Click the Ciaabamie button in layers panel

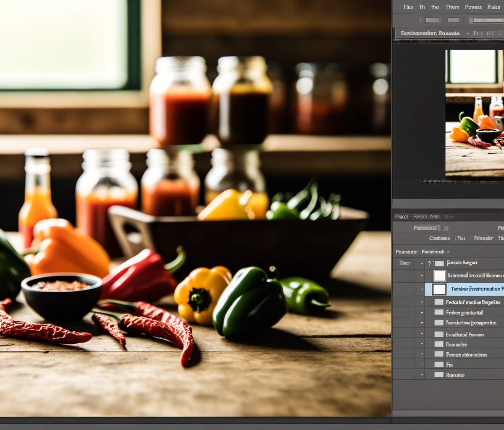(x=439, y=239)
